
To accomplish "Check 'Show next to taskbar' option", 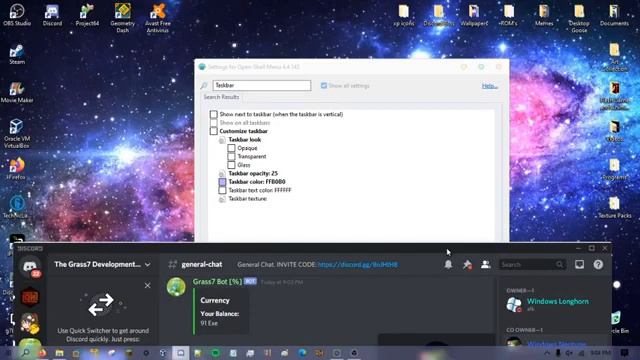I will coord(213,114).
